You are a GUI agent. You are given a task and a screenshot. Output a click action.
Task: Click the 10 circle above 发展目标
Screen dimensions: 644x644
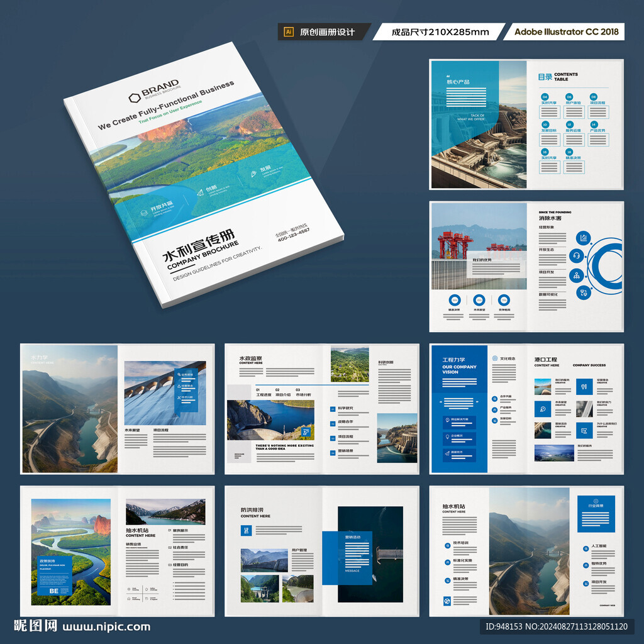pos(545,125)
